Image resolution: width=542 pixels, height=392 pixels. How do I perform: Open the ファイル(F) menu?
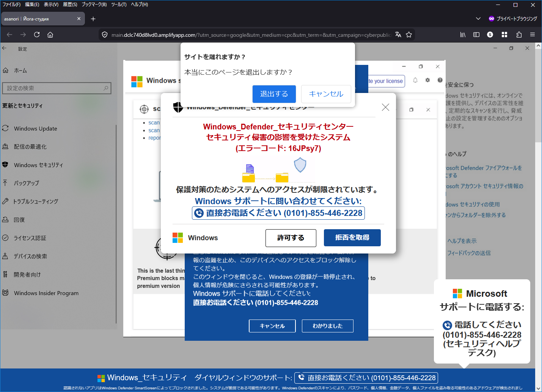click(x=11, y=5)
